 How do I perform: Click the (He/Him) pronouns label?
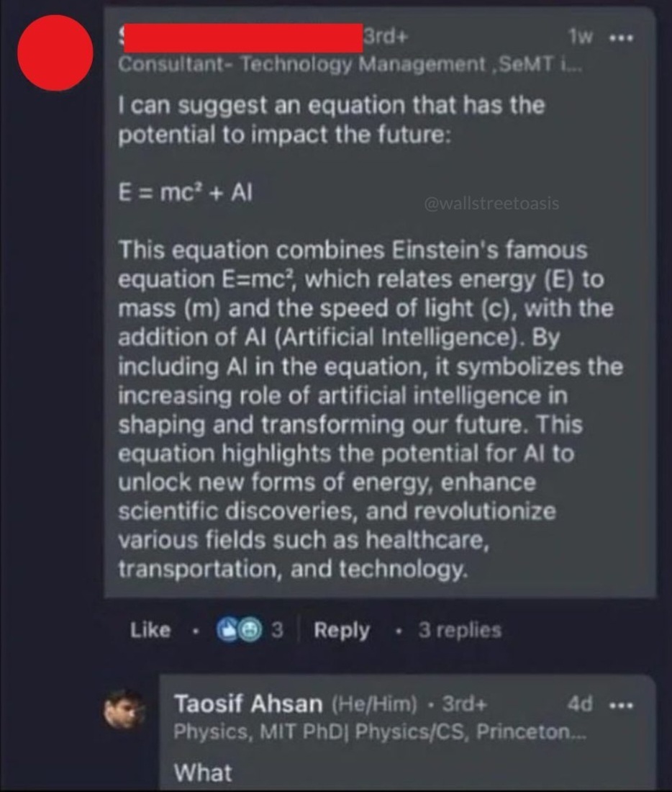coord(374,704)
